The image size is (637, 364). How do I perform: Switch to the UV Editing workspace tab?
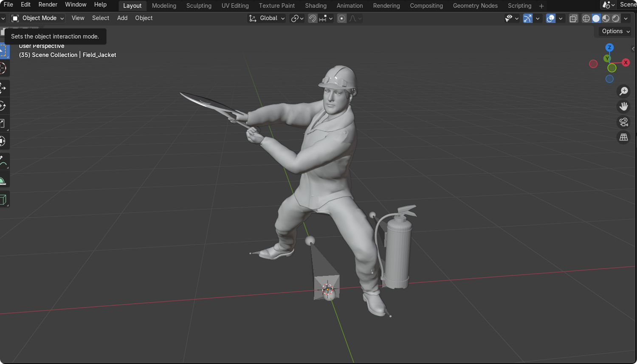[x=235, y=6]
